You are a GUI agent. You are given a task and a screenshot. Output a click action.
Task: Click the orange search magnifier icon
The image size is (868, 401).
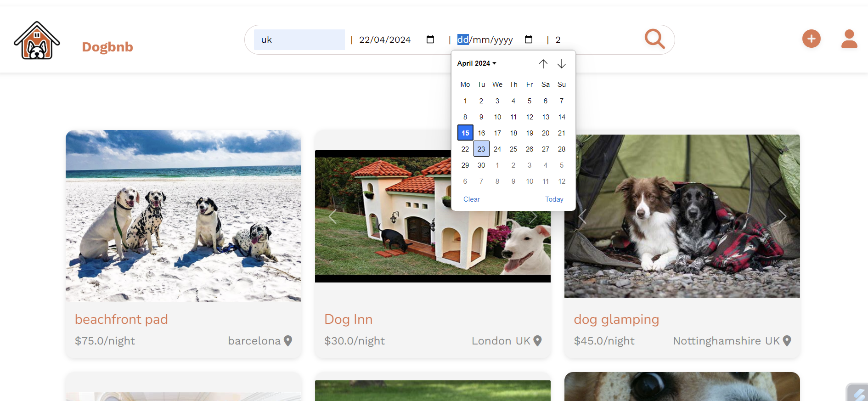tap(654, 39)
